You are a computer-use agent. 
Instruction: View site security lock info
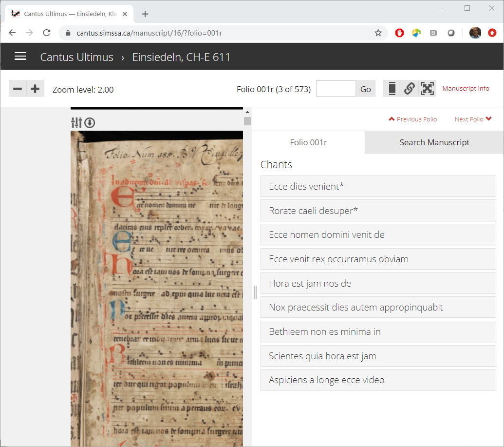point(68,33)
